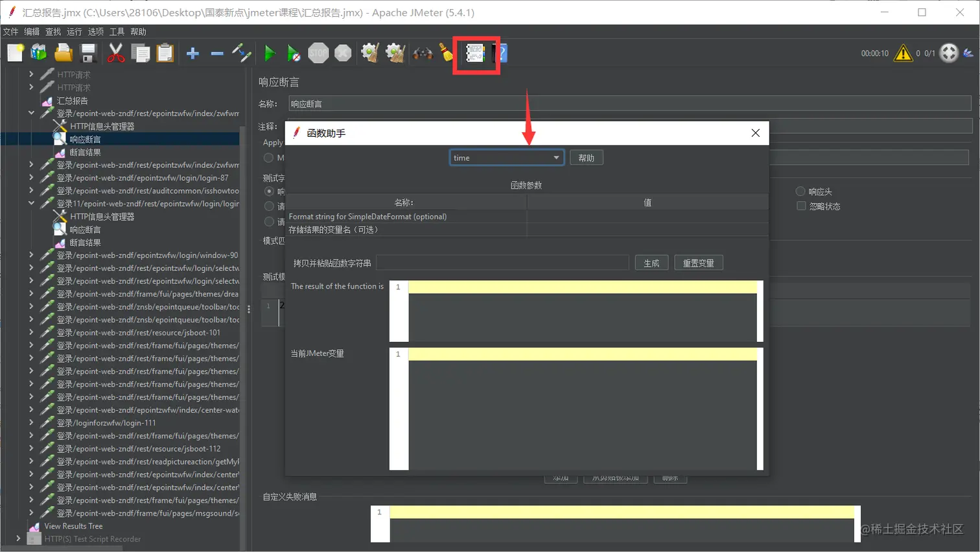Click the Cut scissors icon

115,53
